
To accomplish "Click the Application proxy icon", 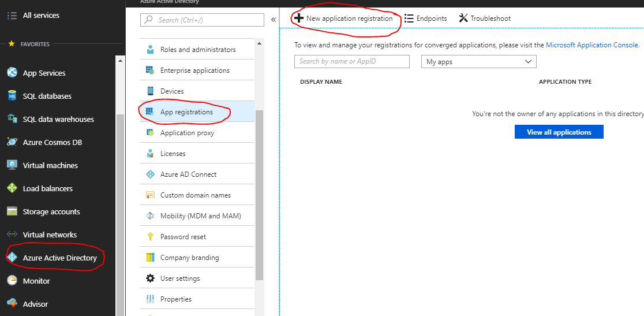I will tap(150, 133).
